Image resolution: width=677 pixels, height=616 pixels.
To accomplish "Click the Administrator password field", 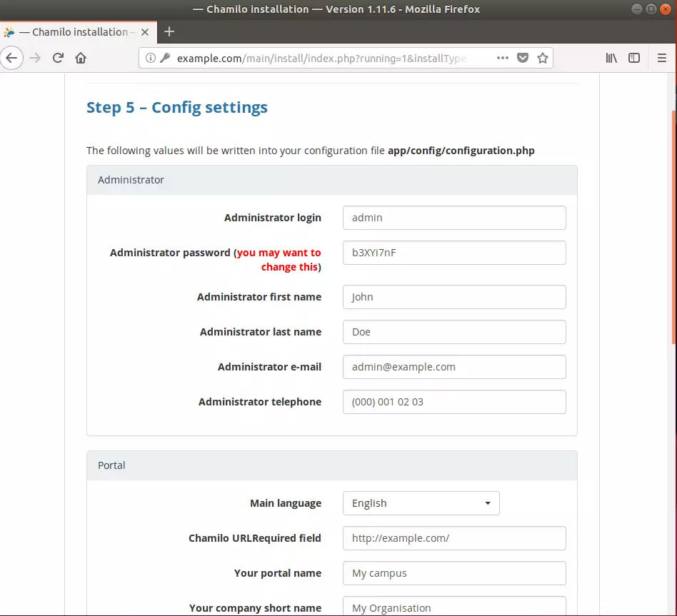I will tap(454, 253).
